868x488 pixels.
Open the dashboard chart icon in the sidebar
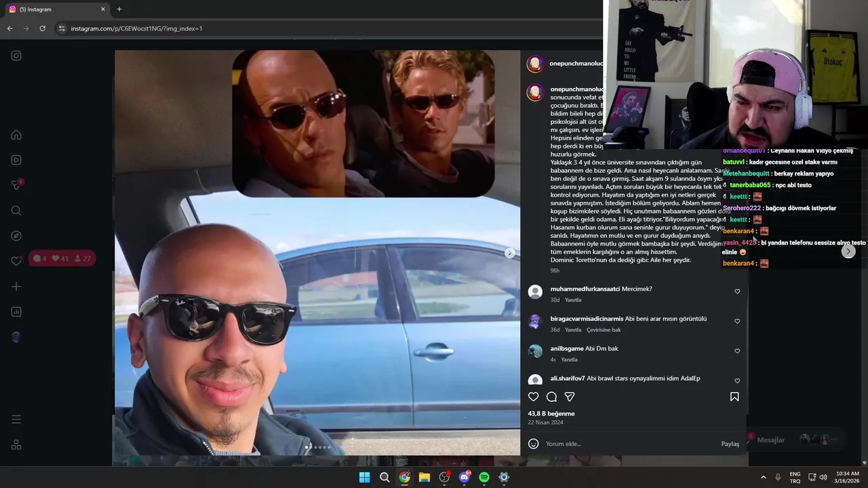pyautogui.click(x=16, y=312)
